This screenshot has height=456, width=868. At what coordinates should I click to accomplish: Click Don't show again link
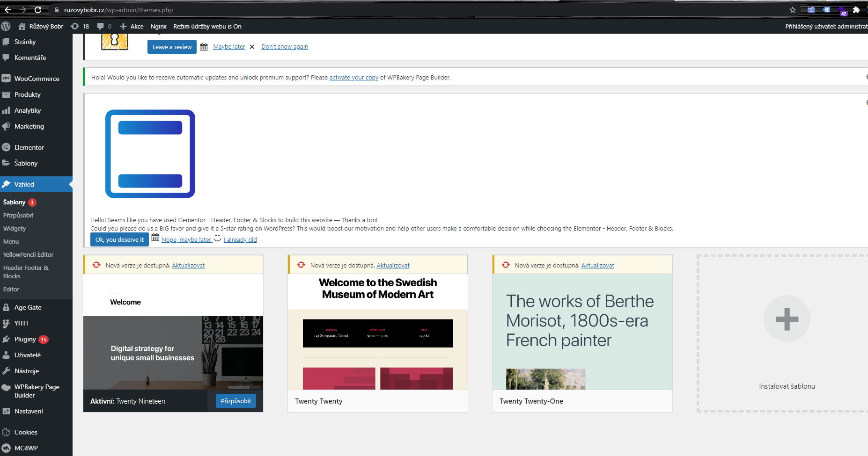[x=285, y=47]
